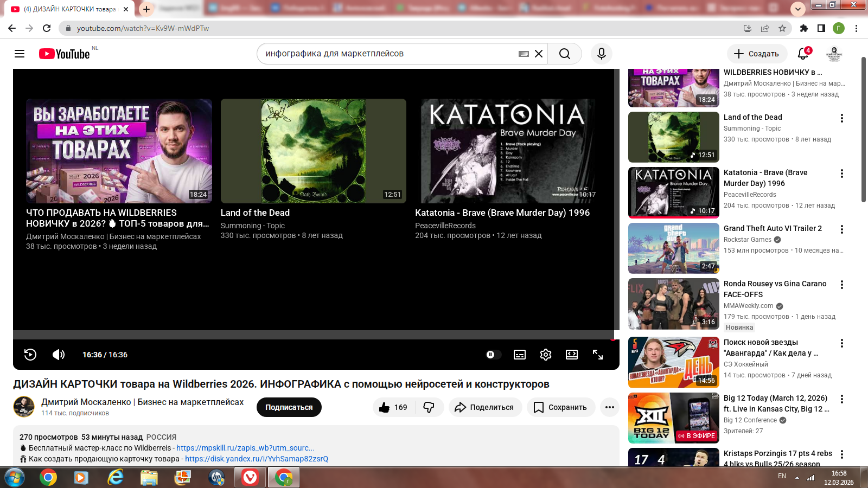Play endscreen Land of the Dead thumbnail
Image resolution: width=868 pixels, height=488 pixels.
[x=314, y=151]
